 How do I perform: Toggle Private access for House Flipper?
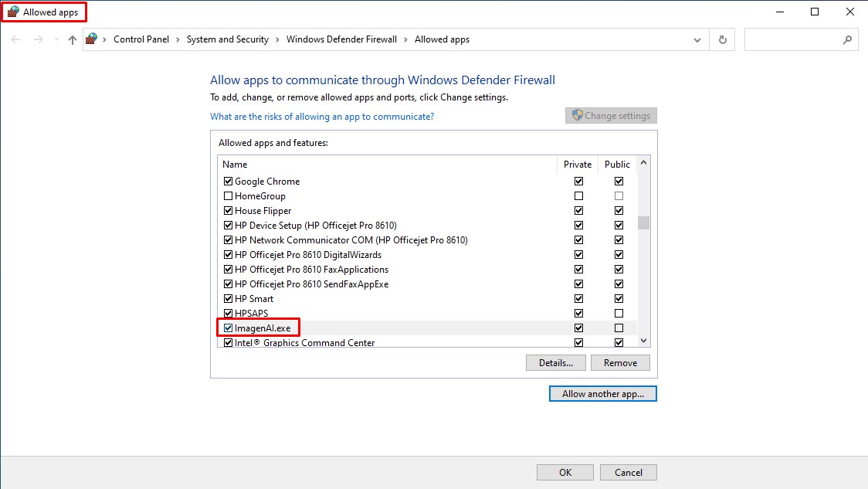click(578, 210)
